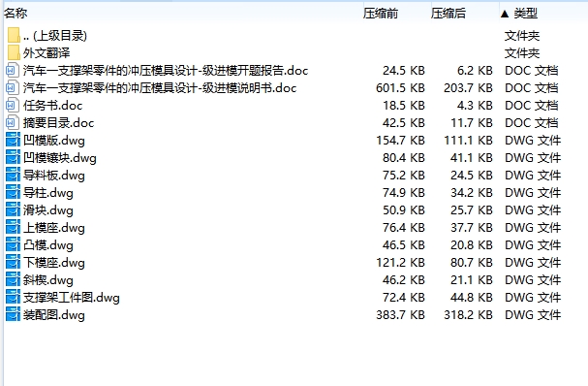Select the doc icon of 级进模开题报告.doc
Screen dimensions: 588x386
click(13, 70)
